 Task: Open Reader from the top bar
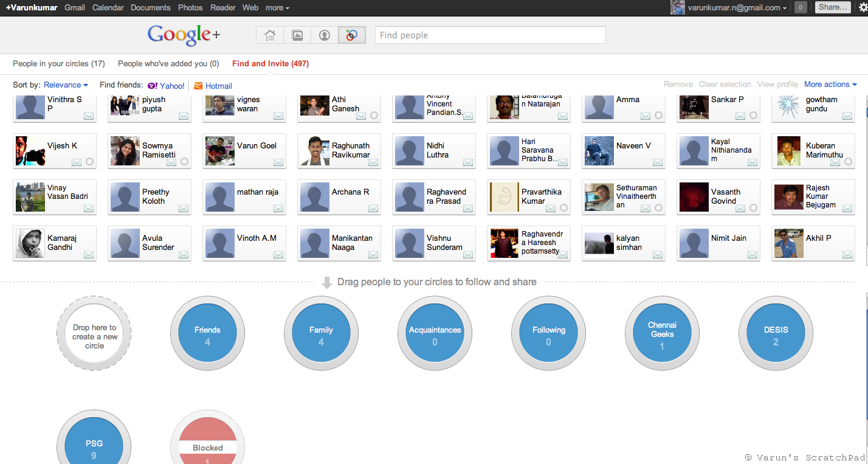click(x=222, y=7)
